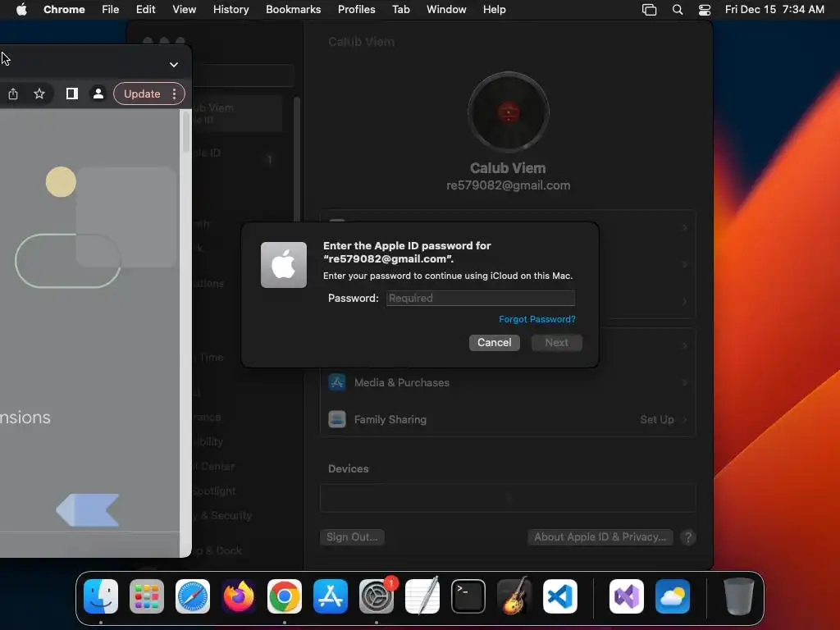This screenshot has height=630, width=840.
Task: Open About Apple ID & Privacy…
Action: (x=600, y=536)
